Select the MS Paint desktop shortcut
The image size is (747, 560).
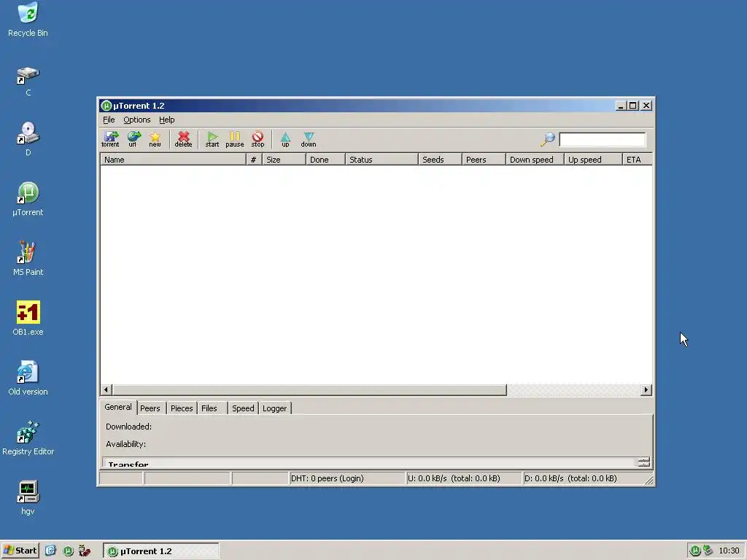click(28, 259)
